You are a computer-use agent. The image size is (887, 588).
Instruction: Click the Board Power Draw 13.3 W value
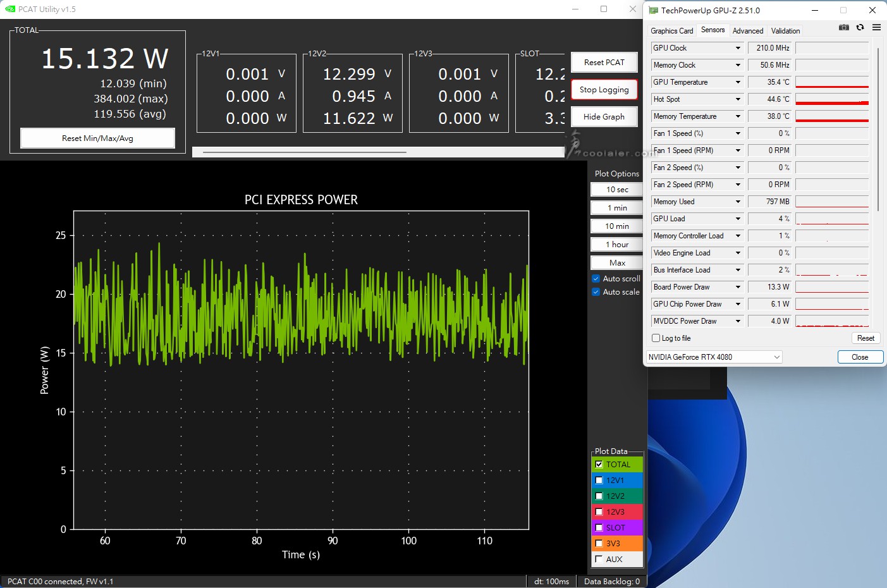pos(770,287)
